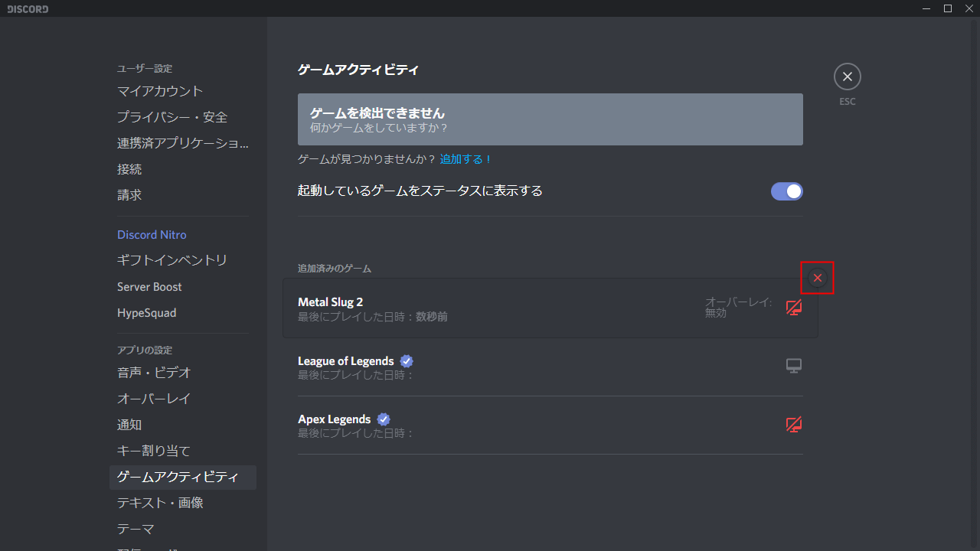Open 請求 settings page
Screen dimensions: 980x551
point(182,195)
